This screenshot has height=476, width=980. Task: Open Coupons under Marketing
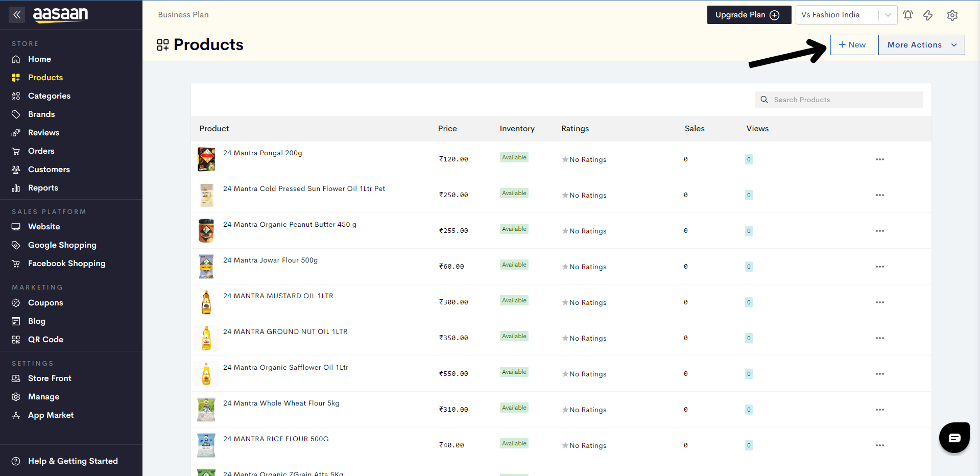(x=45, y=303)
